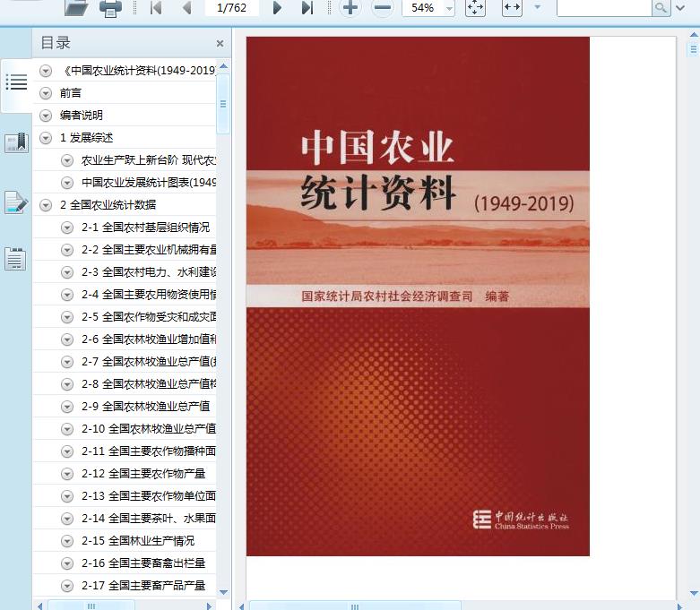Toggle expander next to 2-1 全国农村基层组织情况
Image resolution: width=700 pixels, height=610 pixels.
point(67,228)
